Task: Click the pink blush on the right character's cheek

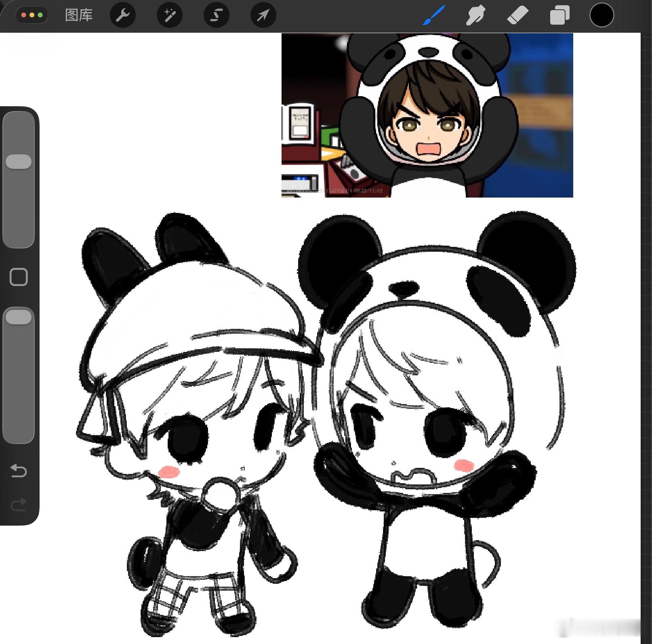Action: pos(464,465)
